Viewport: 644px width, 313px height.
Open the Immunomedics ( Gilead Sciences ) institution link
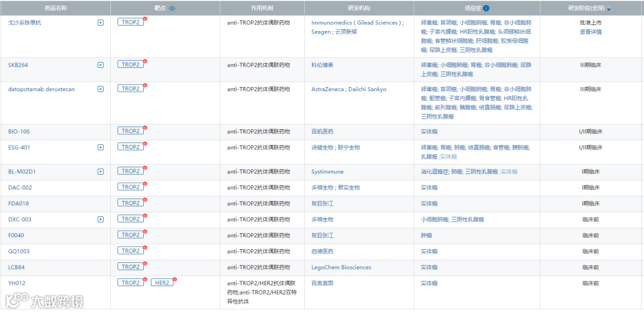click(x=355, y=23)
